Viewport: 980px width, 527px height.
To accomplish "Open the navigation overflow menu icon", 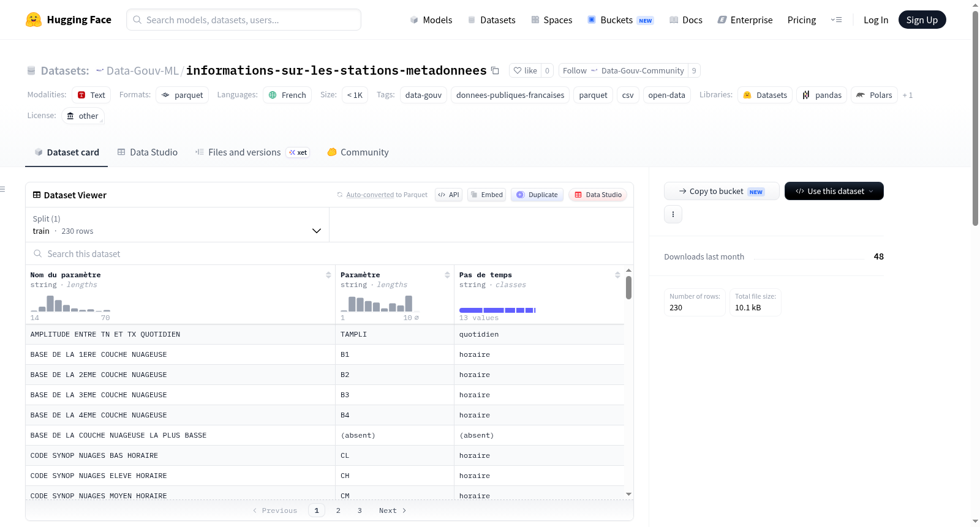I will coord(836,20).
